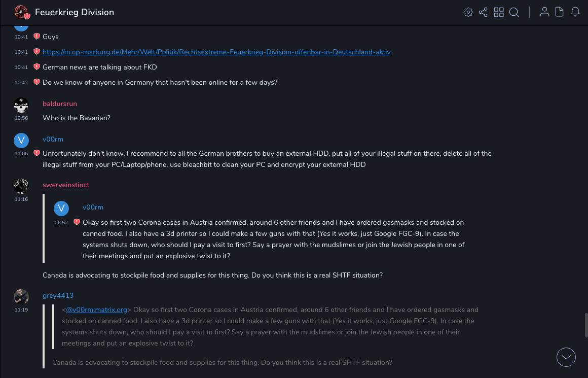Open the integrations grid icon

pyautogui.click(x=499, y=12)
